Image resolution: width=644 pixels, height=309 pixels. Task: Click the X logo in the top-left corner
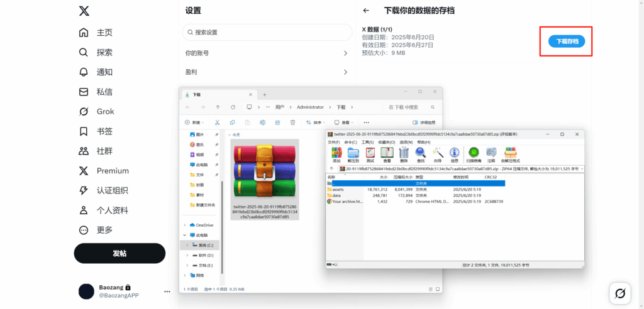click(x=84, y=11)
